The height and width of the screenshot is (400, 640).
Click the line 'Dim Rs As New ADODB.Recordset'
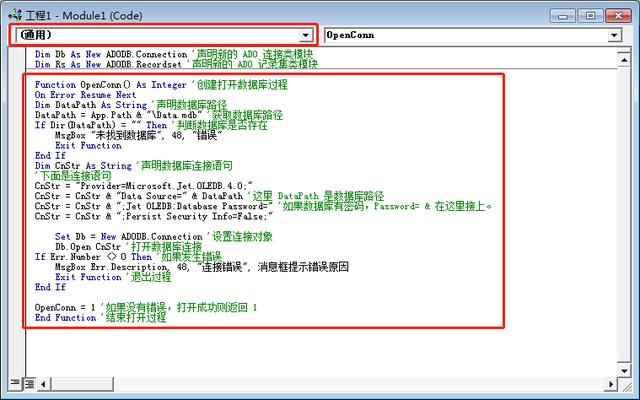(x=176, y=64)
